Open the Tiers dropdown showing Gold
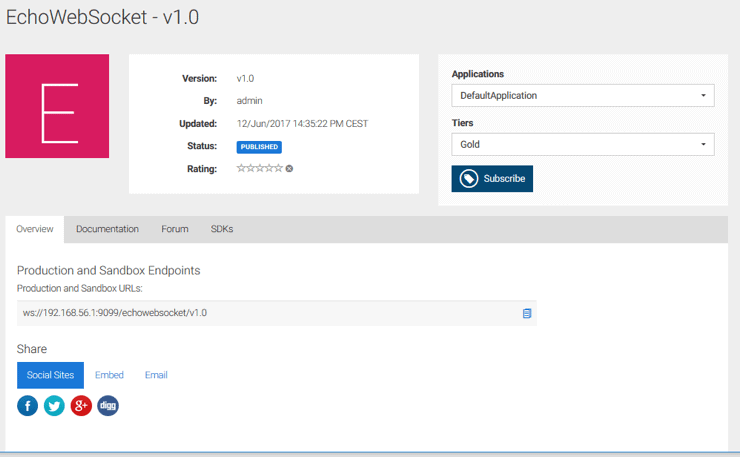 (583, 144)
